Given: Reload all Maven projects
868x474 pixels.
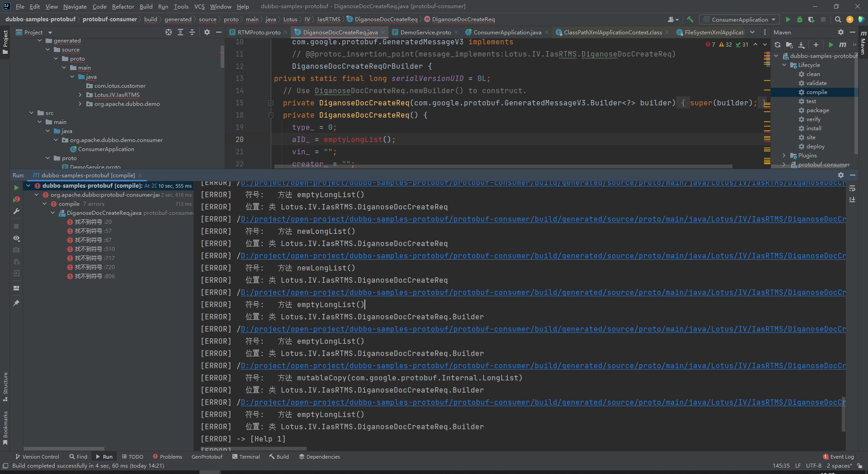Looking at the screenshot, I should coord(778,45).
